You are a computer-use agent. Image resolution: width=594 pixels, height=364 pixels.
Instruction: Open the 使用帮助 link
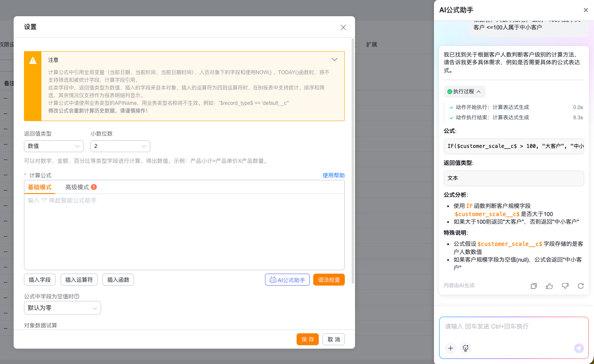pos(334,175)
